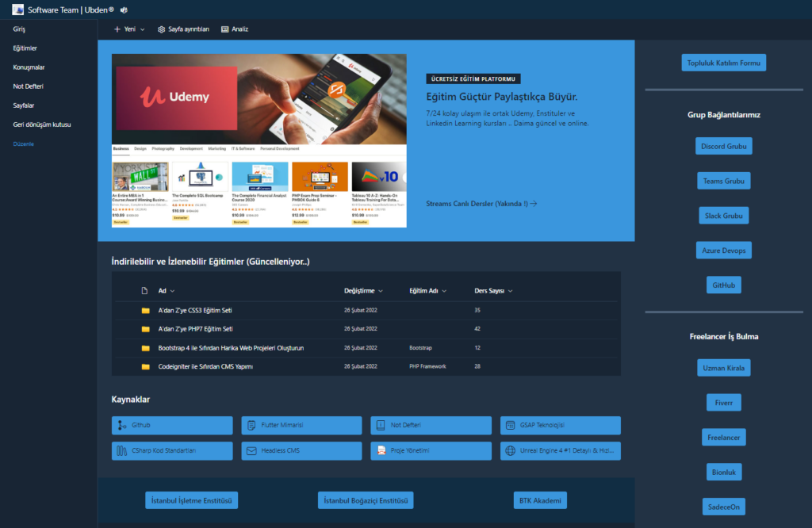Open Not Defteri in the left navigation
812x528 pixels.
pyautogui.click(x=28, y=86)
